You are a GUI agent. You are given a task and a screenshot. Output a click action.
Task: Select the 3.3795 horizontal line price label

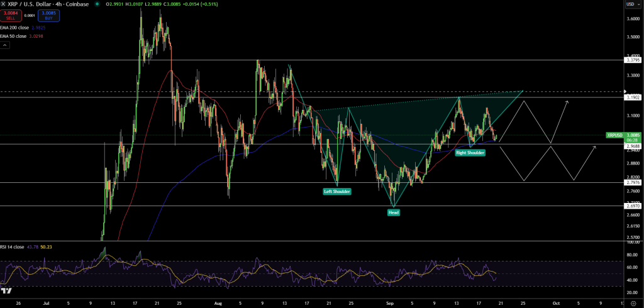coord(631,60)
